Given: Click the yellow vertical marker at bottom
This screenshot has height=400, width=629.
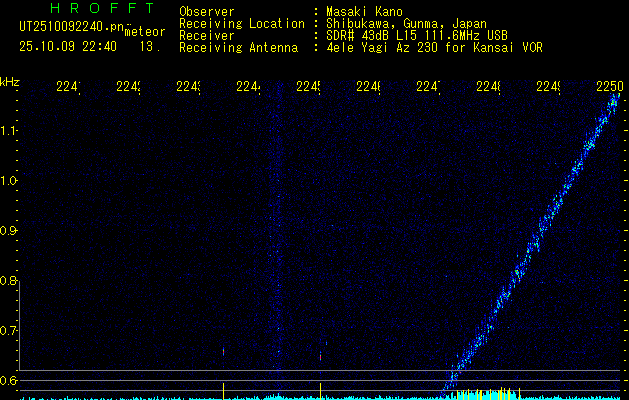Looking at the screenshot, I should 320,389.
